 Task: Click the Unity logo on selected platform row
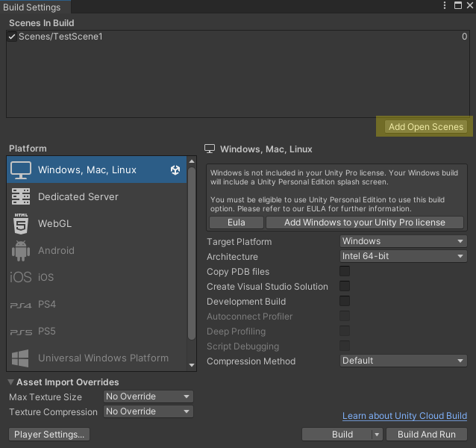click(175, 169)
